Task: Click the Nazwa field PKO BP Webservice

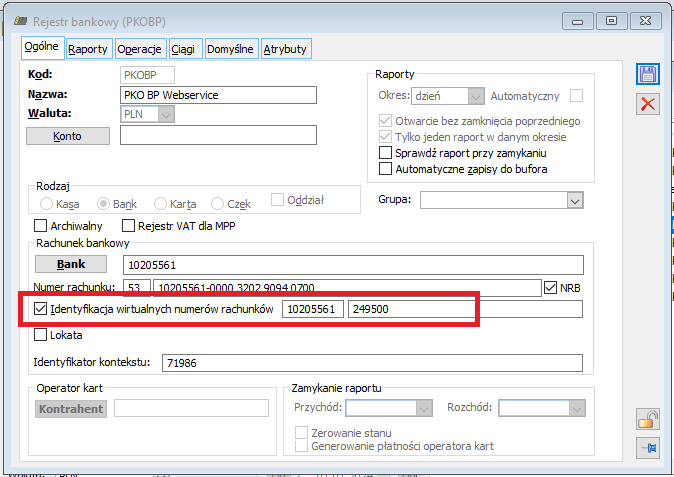Action: pos(218,95)
